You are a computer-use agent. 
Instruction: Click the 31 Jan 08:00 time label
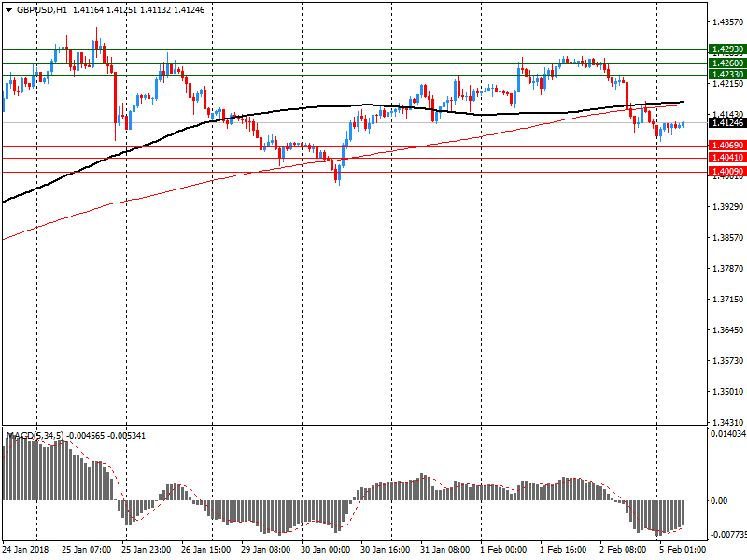click(445, 550)
